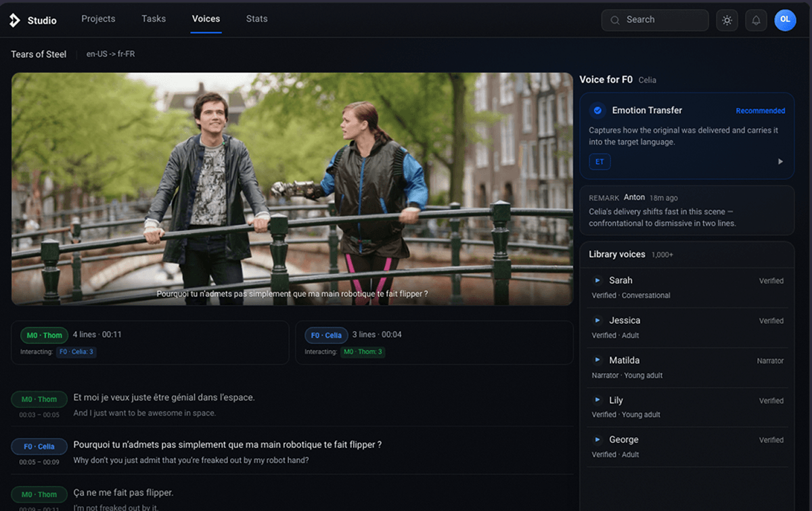Select the Voices tab
This screenshot has width=812, height=511.
(x=206, y=19)
